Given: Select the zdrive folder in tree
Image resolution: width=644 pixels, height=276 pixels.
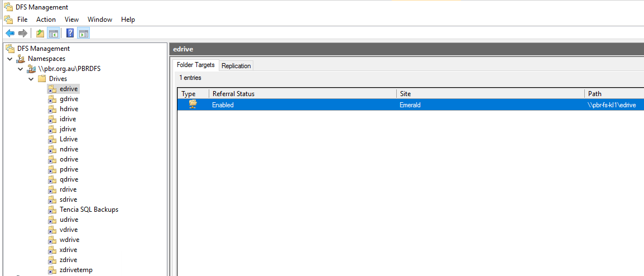Looking at the screenshot, I should tap(68, 260).
